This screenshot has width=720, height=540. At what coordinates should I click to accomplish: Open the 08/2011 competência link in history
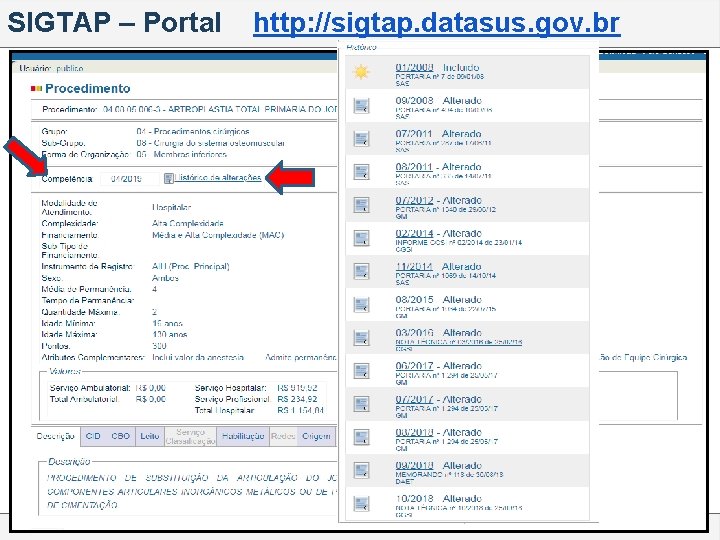point(414,167)
